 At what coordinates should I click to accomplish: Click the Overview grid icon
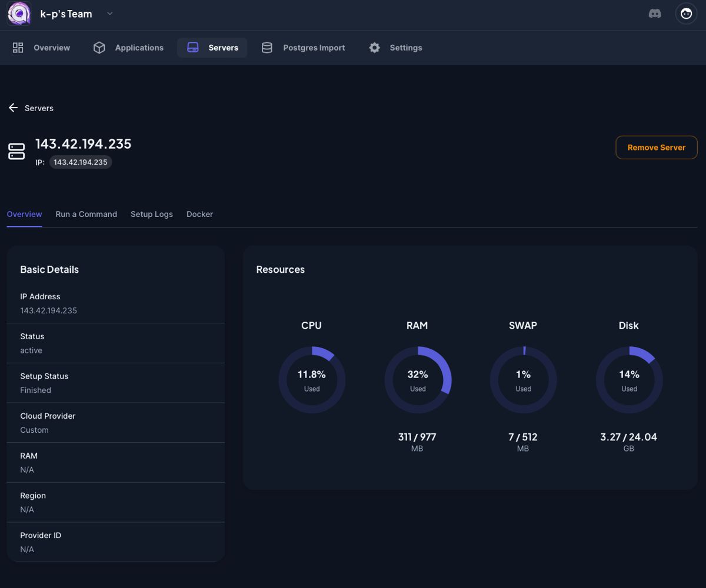pos(18,48)
